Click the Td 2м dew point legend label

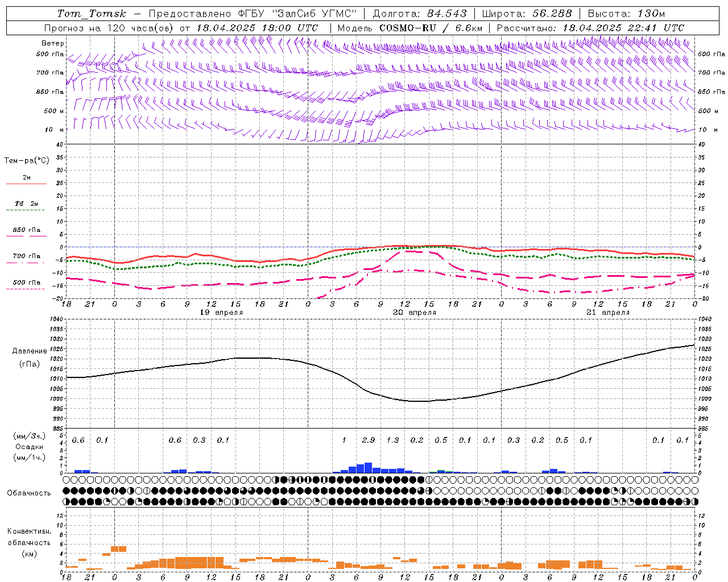pyautogui.click(x=26, y=203)
